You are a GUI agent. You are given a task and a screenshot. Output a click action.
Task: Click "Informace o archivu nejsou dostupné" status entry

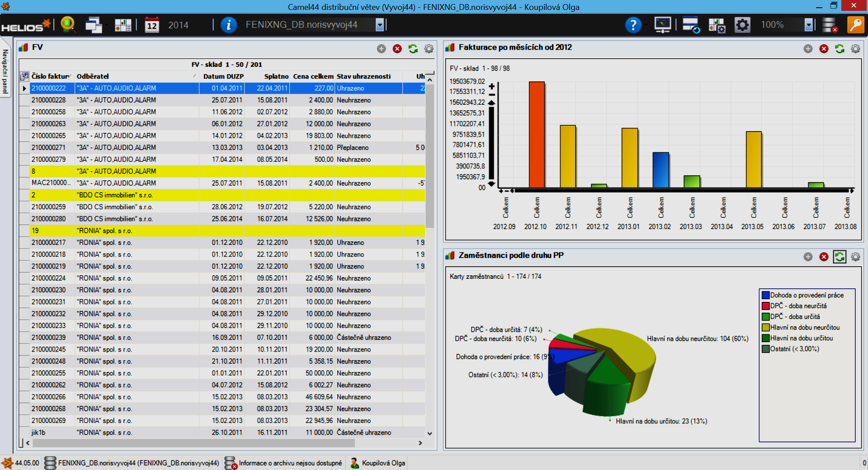tap(284, 463)
